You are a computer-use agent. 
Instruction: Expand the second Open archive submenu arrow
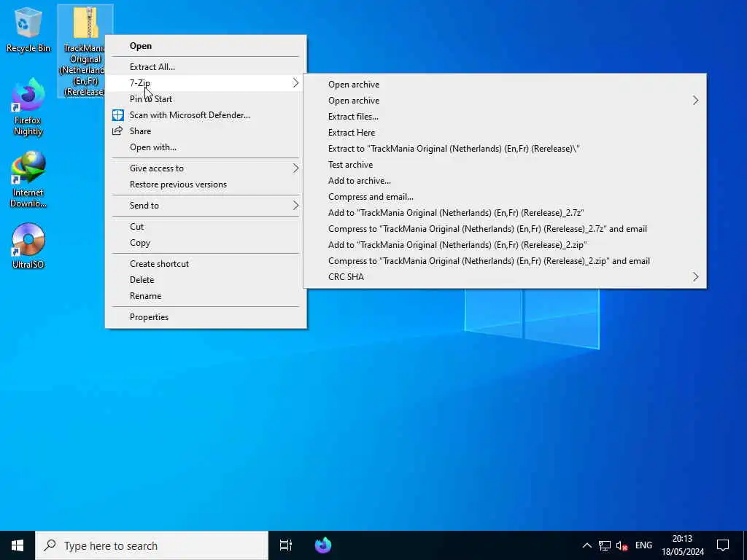[695, 101]
